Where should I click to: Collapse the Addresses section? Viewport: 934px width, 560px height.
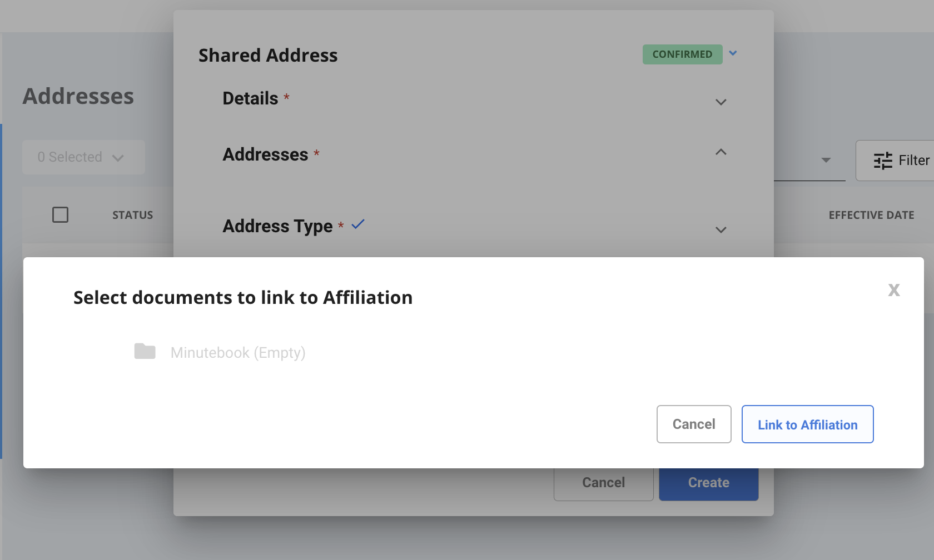[721, 152]
